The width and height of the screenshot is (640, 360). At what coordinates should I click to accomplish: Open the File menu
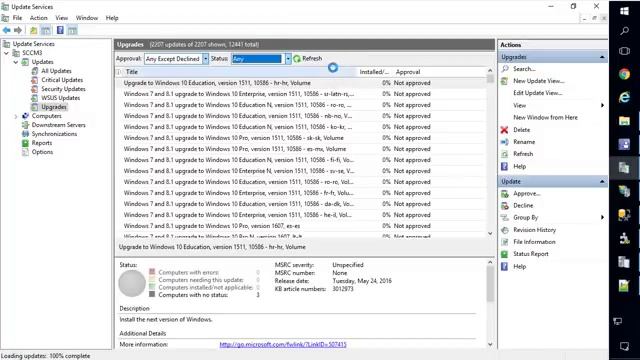18,18
